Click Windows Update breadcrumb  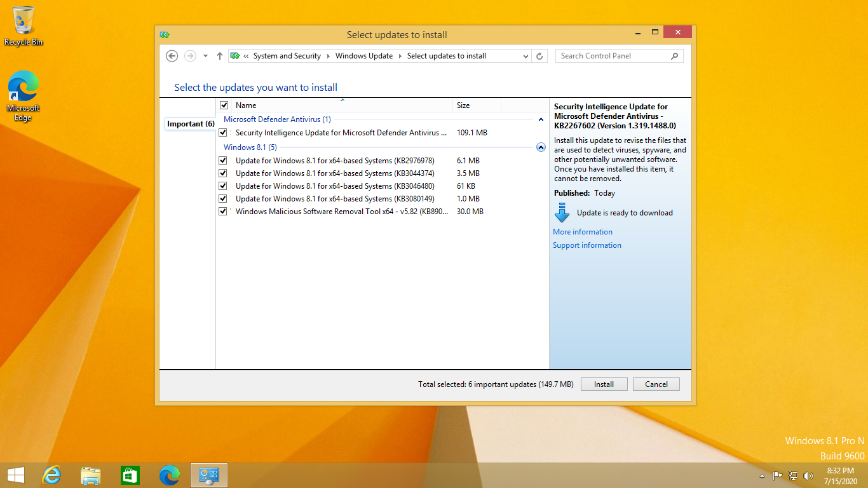pos(364,56)
